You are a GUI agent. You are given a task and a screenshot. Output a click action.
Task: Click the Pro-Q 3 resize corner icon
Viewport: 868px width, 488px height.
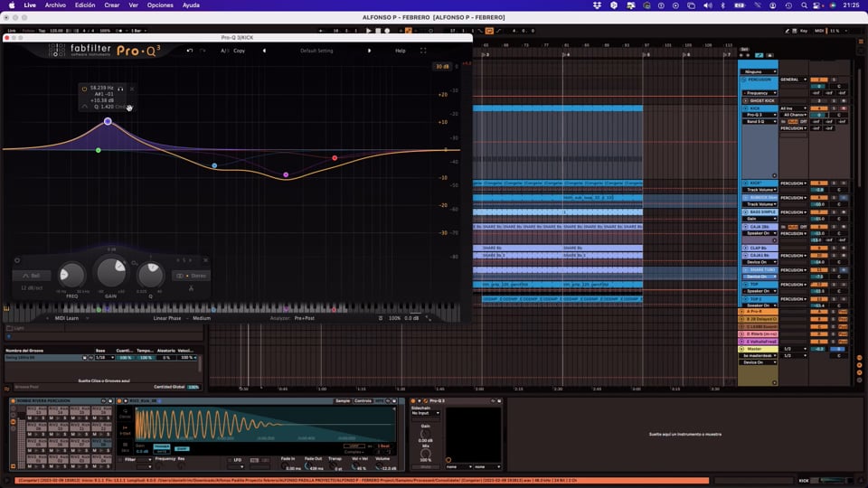428,318
